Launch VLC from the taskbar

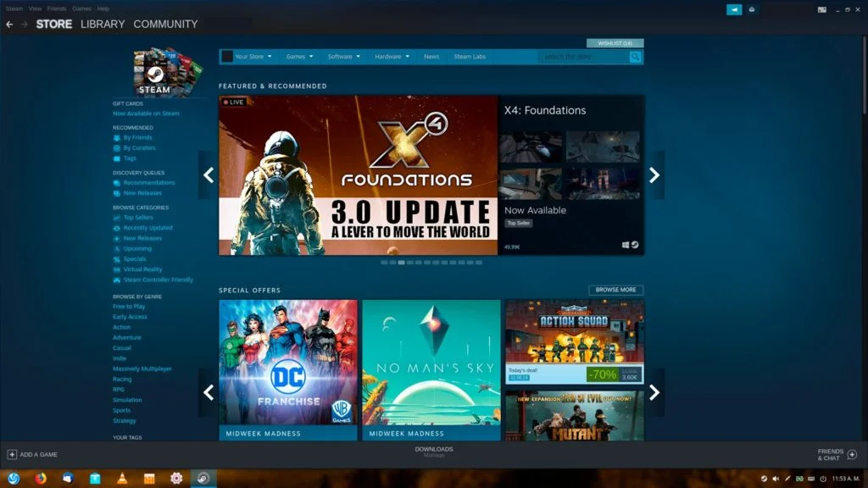(122, 478)
